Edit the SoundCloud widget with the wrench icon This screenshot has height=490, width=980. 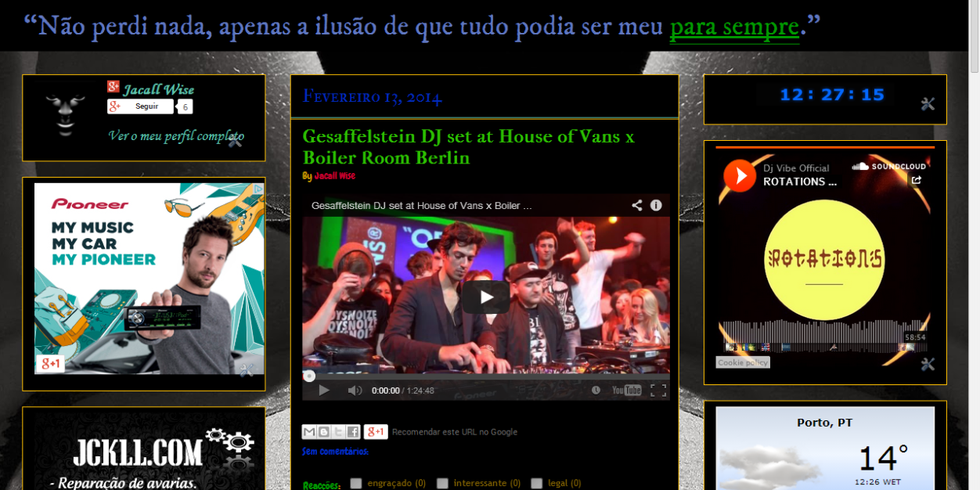[928, 364]
